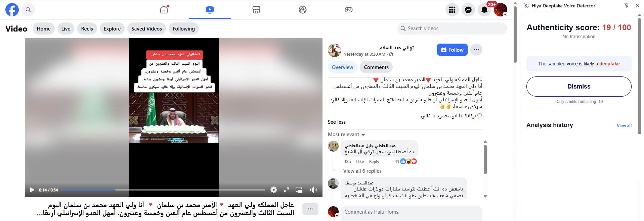Expand the Most relevant comment sort dropdown
The height and width of the screenshot is (221, 644).
[346, 134]
